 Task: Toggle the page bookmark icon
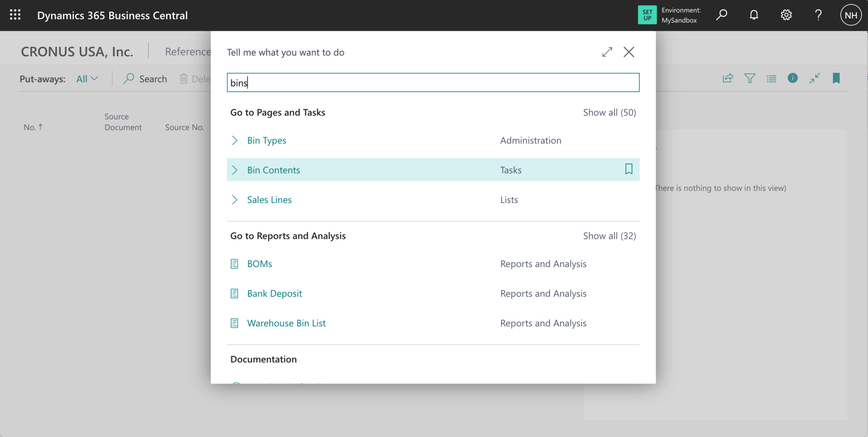[836, 79]
